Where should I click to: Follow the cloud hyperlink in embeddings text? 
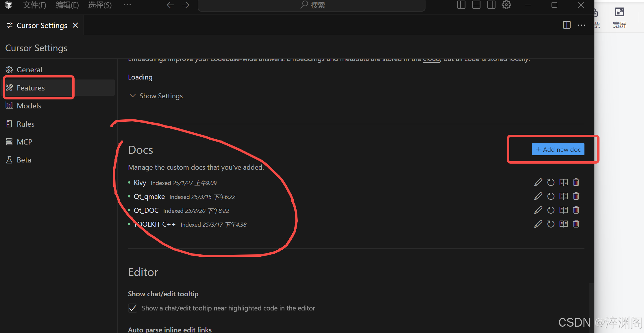[x=431, y=59]
